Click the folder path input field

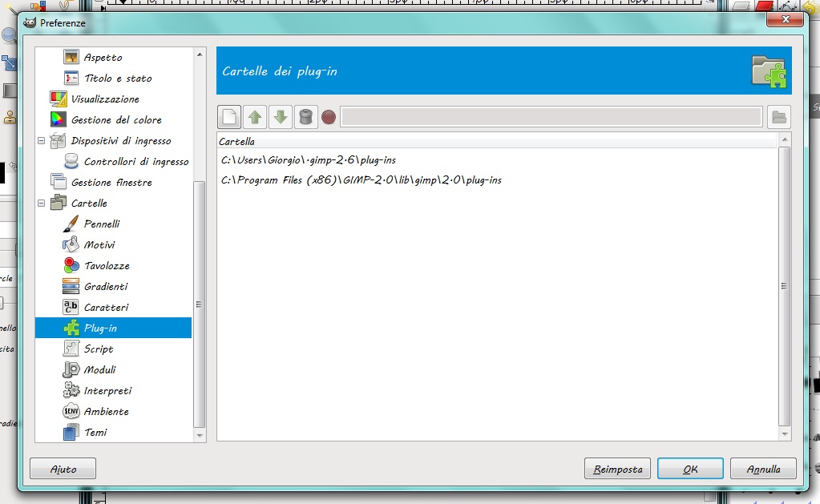[x=551, y=117]
